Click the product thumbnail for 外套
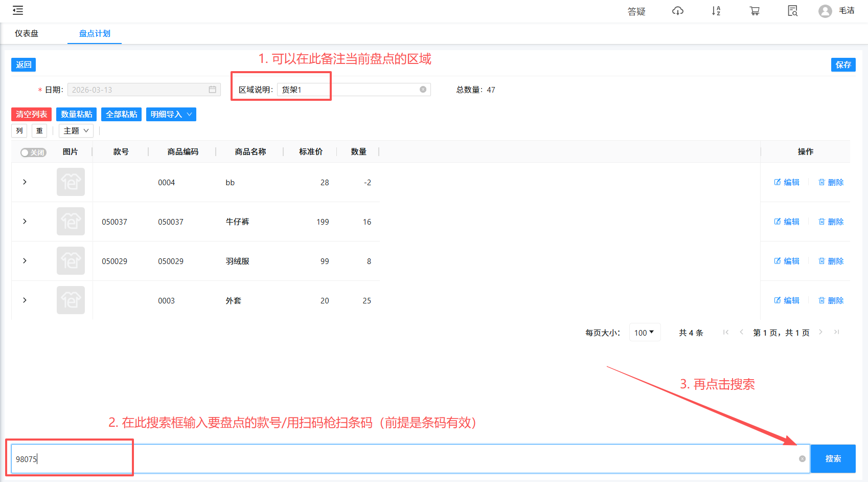868x482 pixels. (x=71, y=300)
